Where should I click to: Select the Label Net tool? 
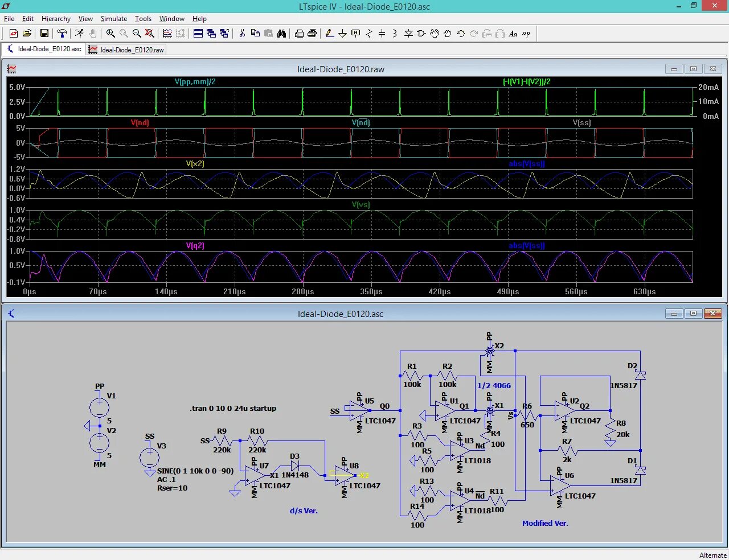(356, 34)
